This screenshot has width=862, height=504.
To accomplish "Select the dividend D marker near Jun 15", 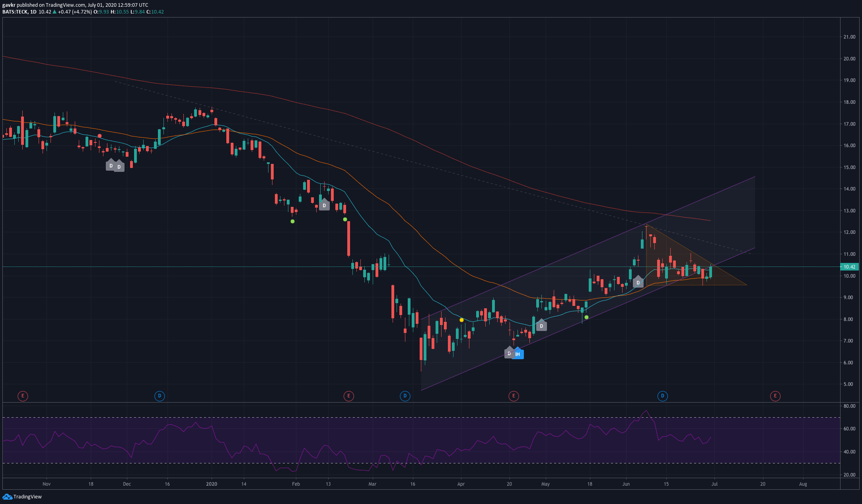I will [663, 396].
